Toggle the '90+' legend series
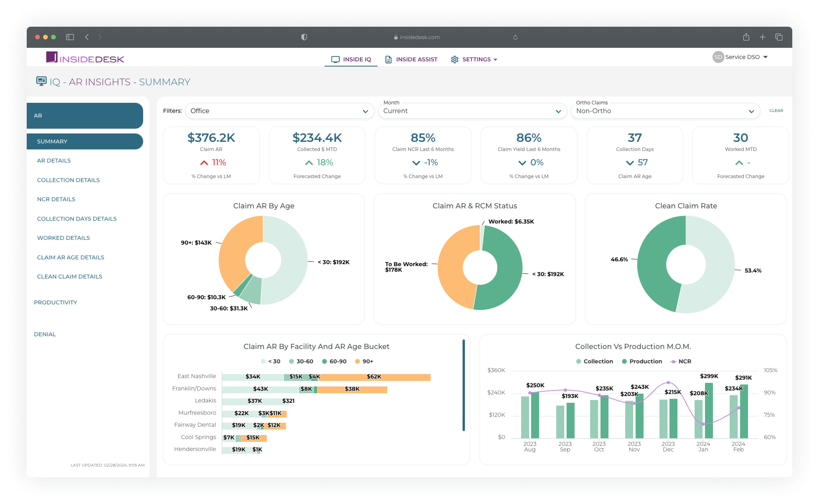819x504 pixels. pyautogui.click(x=364, y=361)
